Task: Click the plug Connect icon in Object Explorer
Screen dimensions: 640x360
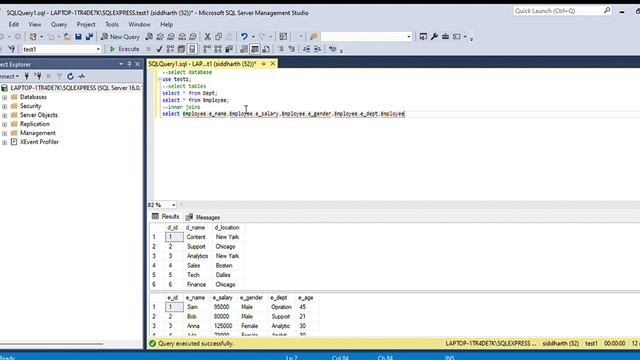Action: coord(27,76)
